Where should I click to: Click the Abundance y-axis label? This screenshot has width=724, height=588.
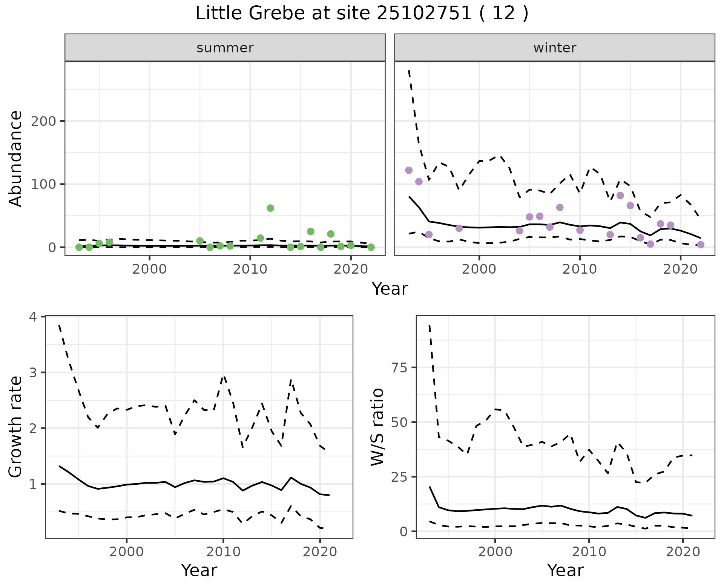coord(15,159)
